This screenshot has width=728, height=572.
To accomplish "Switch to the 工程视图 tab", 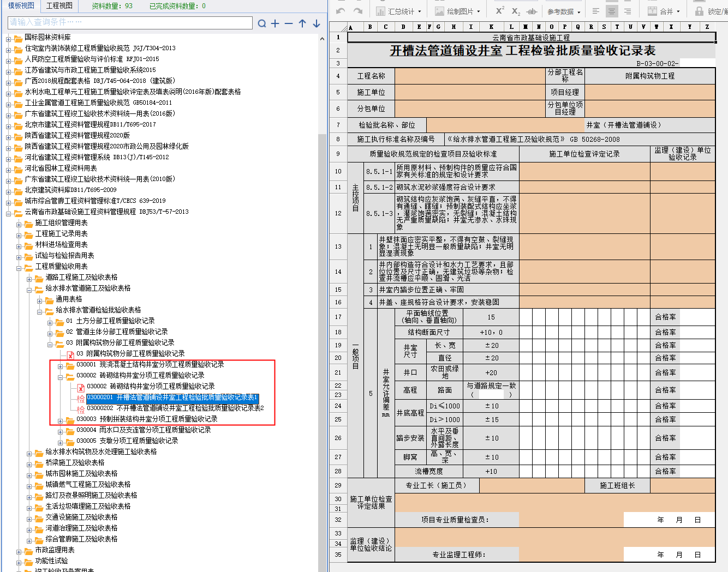I will [59, 5].
